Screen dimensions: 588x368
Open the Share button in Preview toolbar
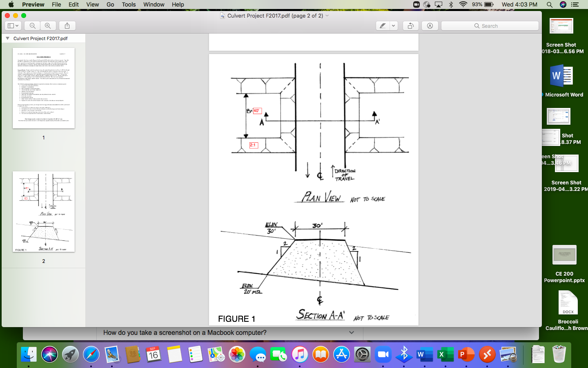click(67, 26)
